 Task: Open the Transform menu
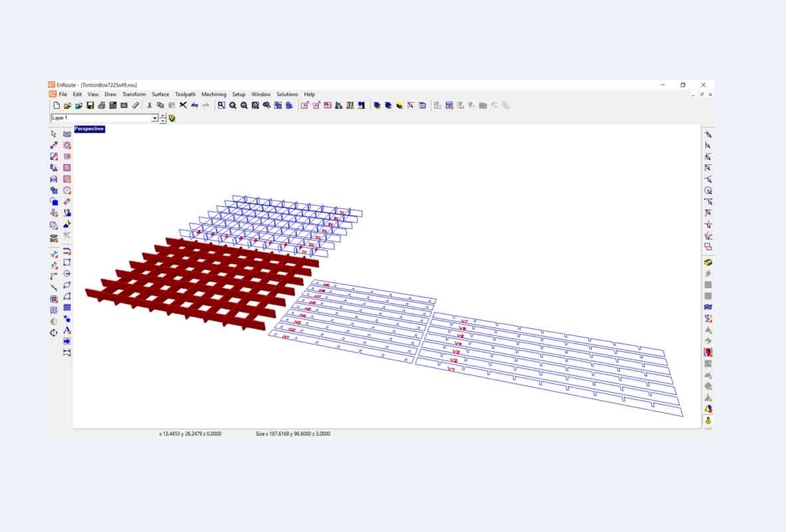click(x=134, y=94)
